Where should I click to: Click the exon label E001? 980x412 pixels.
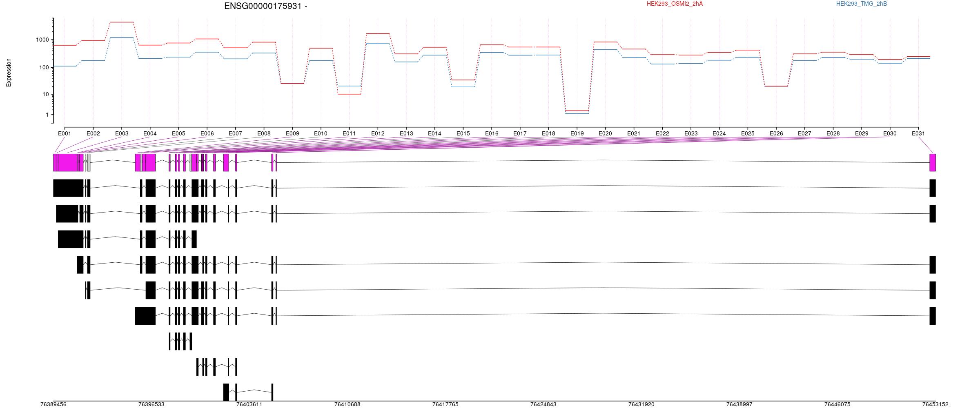click(65, 133)
